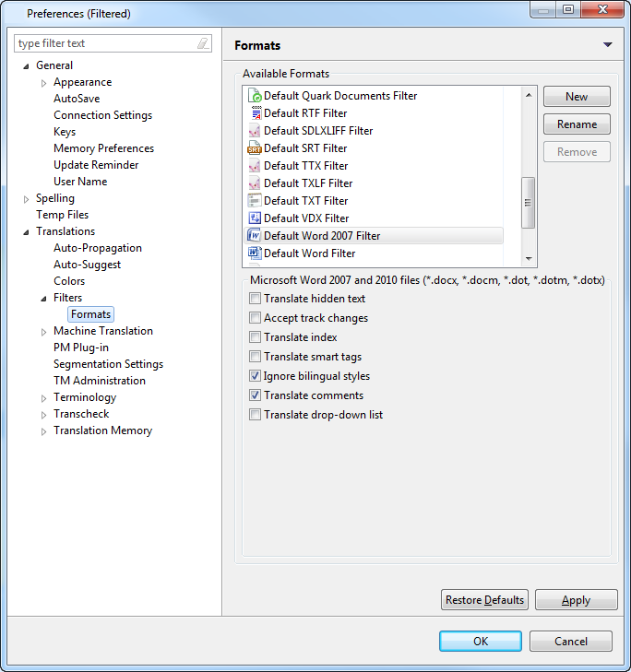The height and width of the screenshot is (672, 631).
Task: Open the Formats page dropdown menu arrow
Action: pos(607,44)
